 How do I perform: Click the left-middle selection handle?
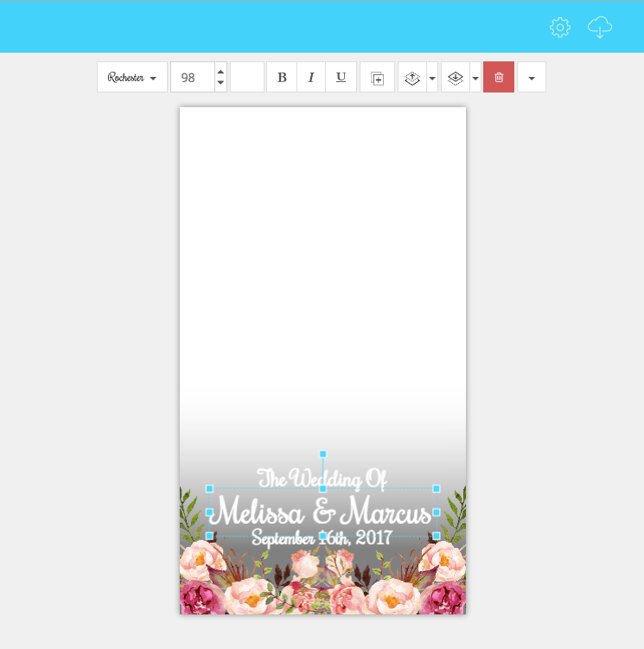tap(209, 512)
